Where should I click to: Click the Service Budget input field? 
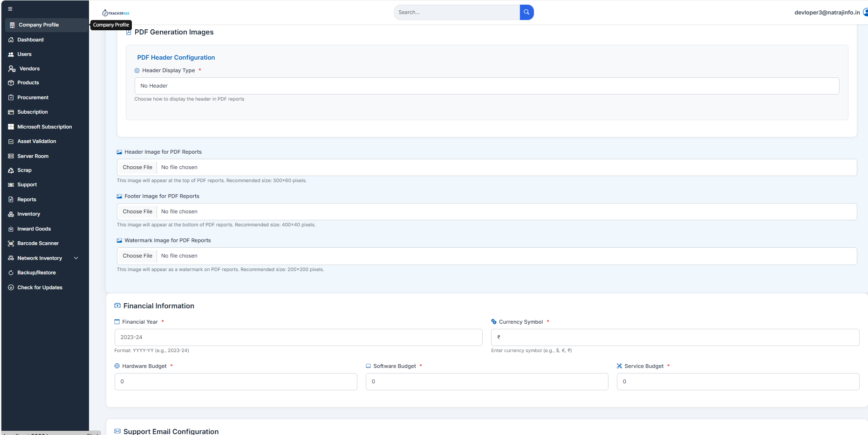[x=738, y=381]
